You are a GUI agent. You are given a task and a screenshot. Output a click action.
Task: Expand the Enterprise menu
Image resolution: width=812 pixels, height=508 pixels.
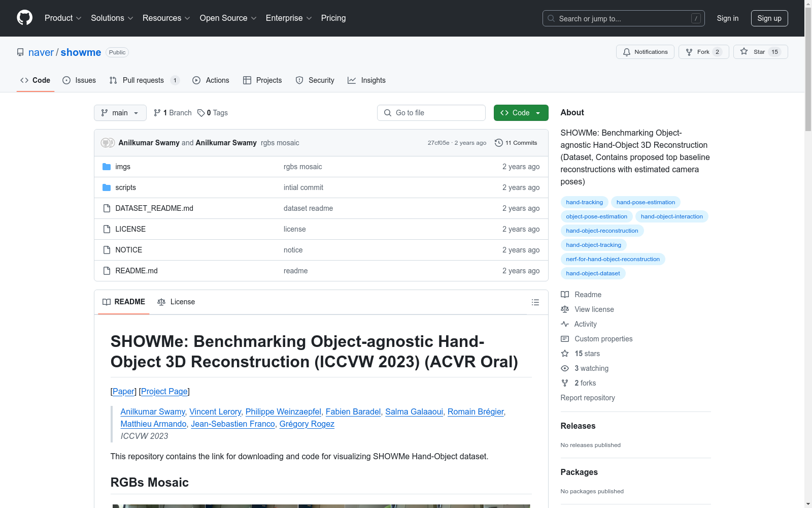tap(289, 18)
